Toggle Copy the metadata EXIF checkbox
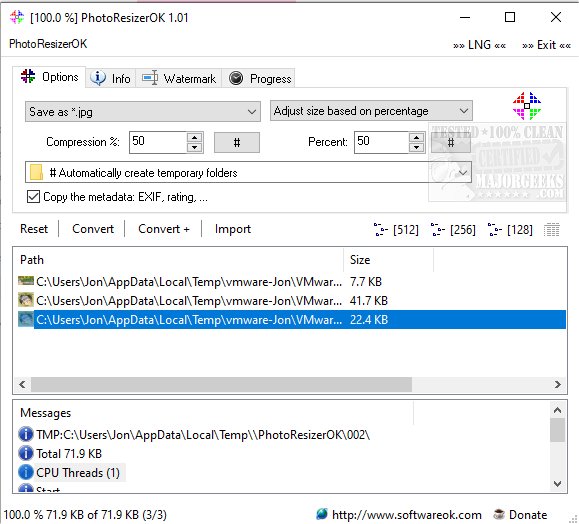Viewport: 579px width, 524px height. [x=33, y=196]
